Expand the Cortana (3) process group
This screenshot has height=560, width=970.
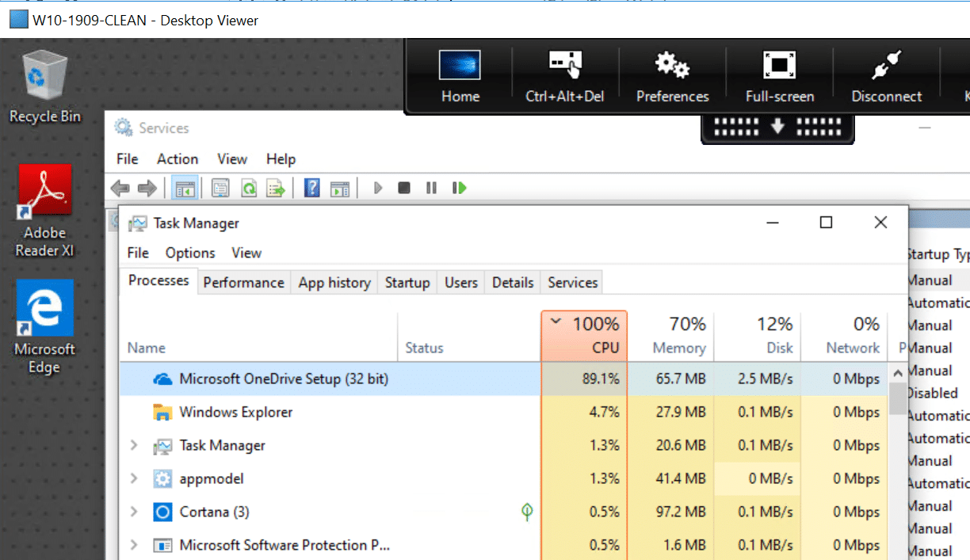click(x=134, y=512)
